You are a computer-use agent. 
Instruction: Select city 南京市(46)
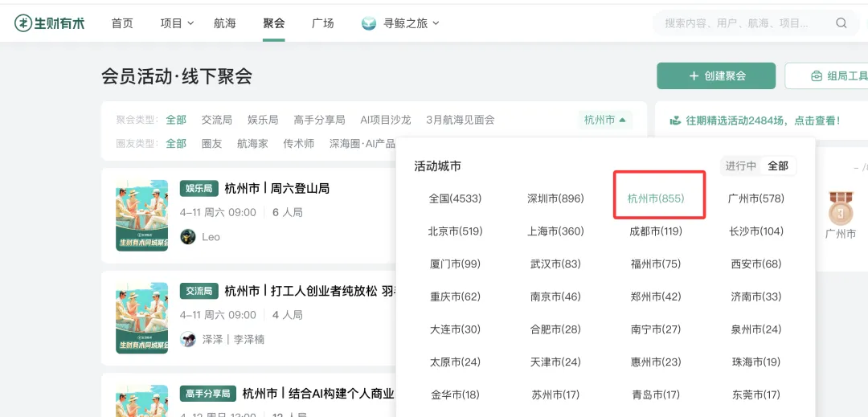tap(556, 296)
